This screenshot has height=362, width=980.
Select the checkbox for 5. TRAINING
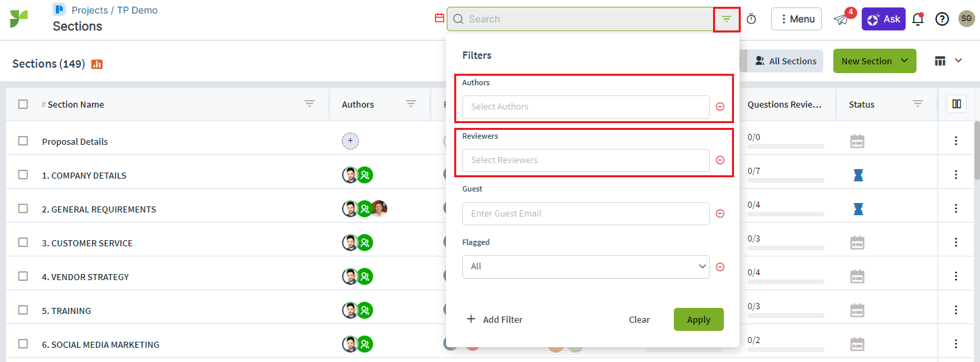23,310
